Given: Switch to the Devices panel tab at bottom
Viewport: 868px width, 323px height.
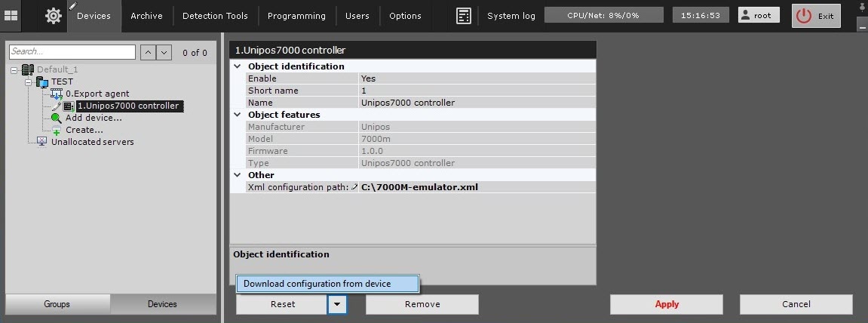Looking at the screenshot, I should pyautogui.click(x=162, y=304).
